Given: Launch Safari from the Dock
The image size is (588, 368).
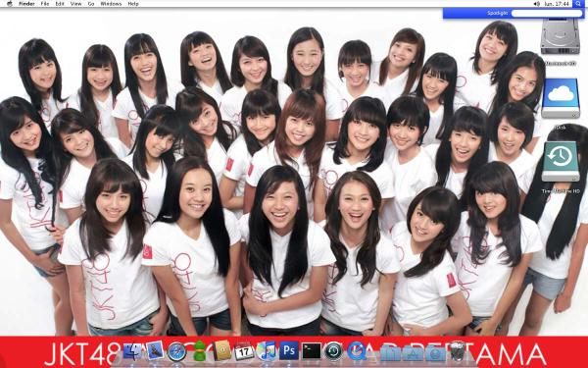Looking at the screenshot, I should click(176, 352).
